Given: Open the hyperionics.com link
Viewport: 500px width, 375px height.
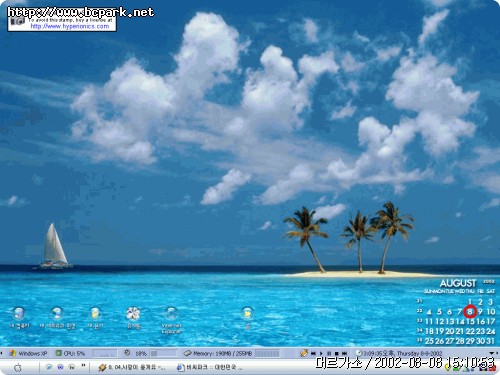Looking at the screenshot, I should click(x=70, y=26).
